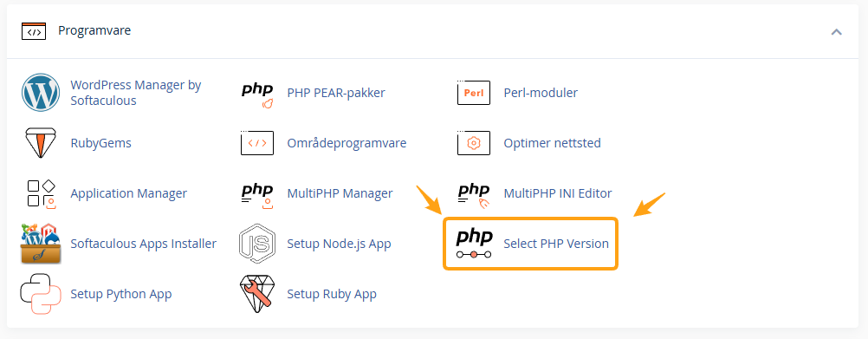Click the Optimer nettsted gear icon
Viewport: 868px width, 339px height.
[474, 143]
